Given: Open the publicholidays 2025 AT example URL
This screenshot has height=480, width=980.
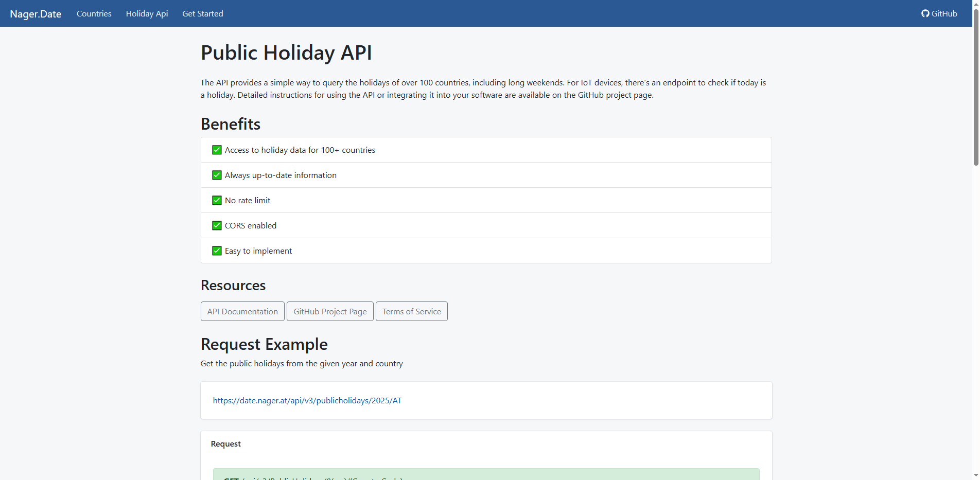Looking at the screenshot, I should point(307,400).
